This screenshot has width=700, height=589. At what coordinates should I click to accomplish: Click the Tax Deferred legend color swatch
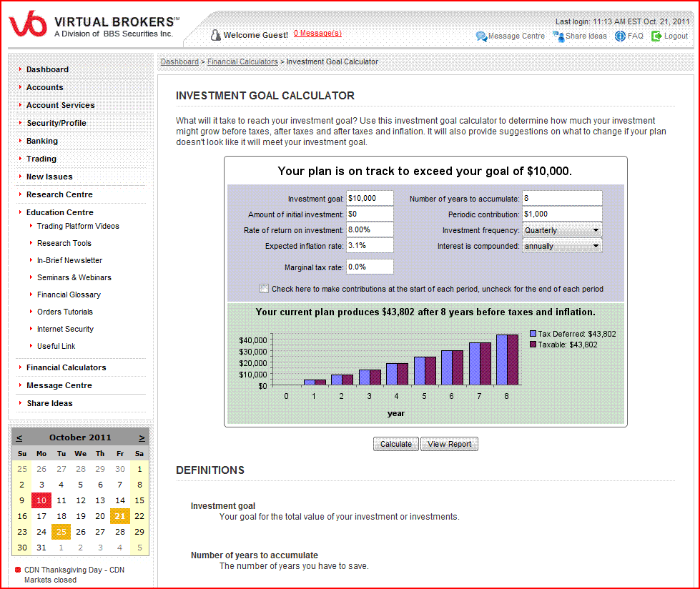(x=533, y=334)
